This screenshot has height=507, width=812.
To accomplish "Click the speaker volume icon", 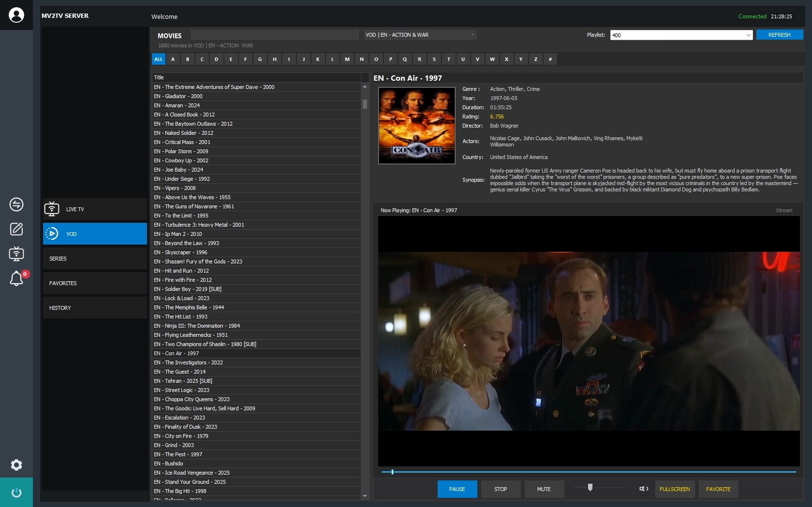I will click(x=644, y=489).
